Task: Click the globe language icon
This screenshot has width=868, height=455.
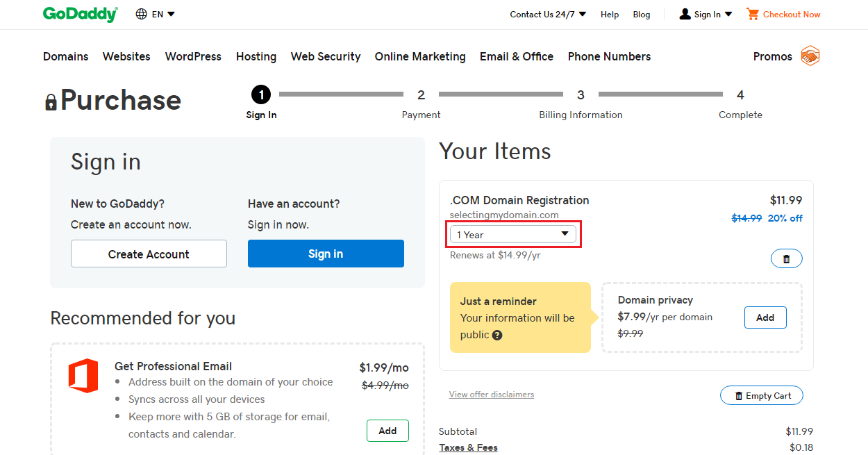Action: (x=142, y=14)
